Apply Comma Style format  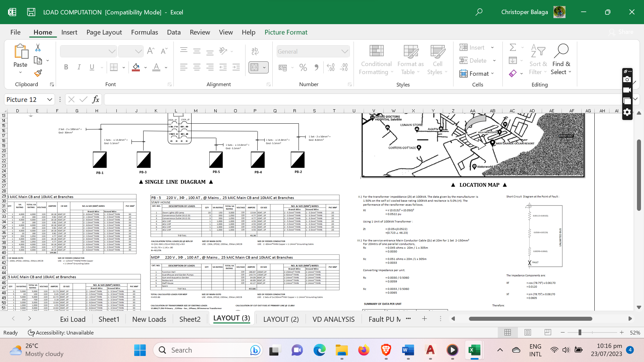316,67
